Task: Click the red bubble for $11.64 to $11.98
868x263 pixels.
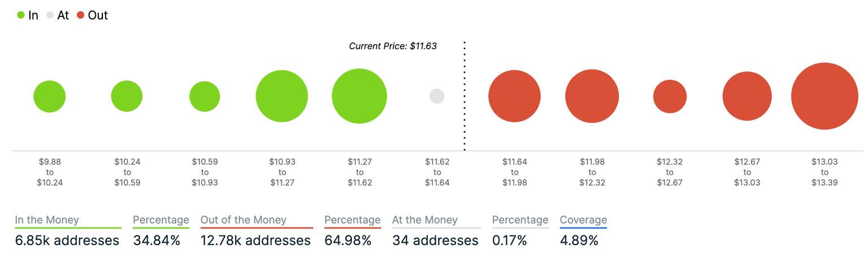Action: [x=514, y=96]
